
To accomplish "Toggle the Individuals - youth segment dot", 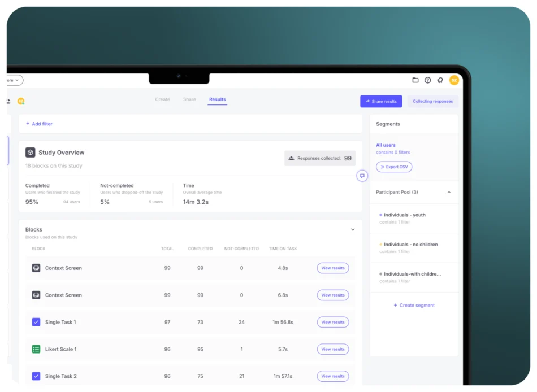I will point(380,215).
